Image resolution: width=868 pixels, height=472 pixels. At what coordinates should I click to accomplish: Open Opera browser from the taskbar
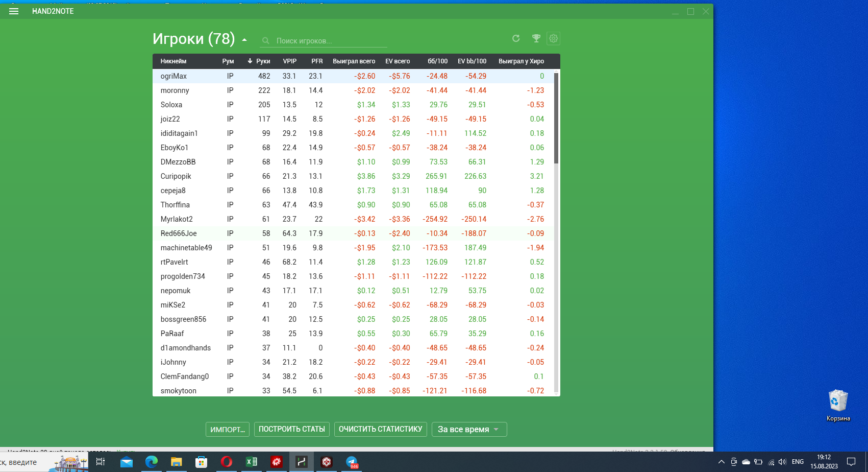pos(227,462)
